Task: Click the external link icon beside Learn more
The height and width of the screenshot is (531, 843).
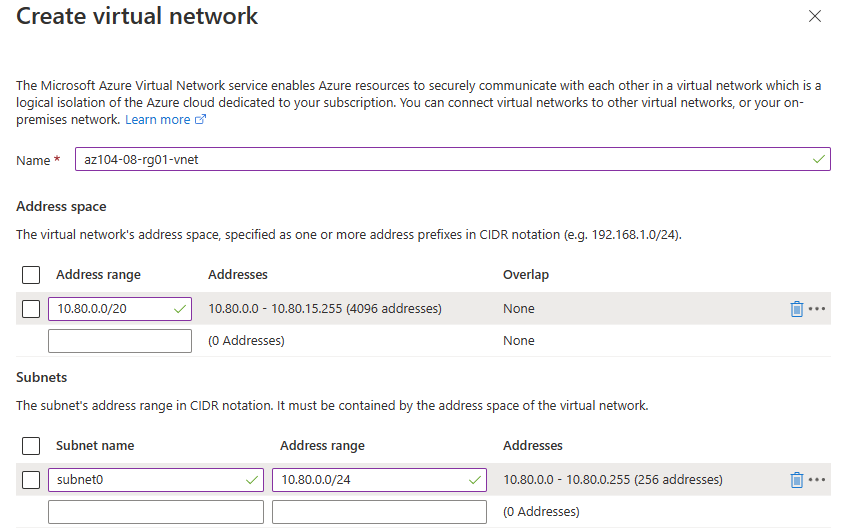Action: tap(200, 119)
